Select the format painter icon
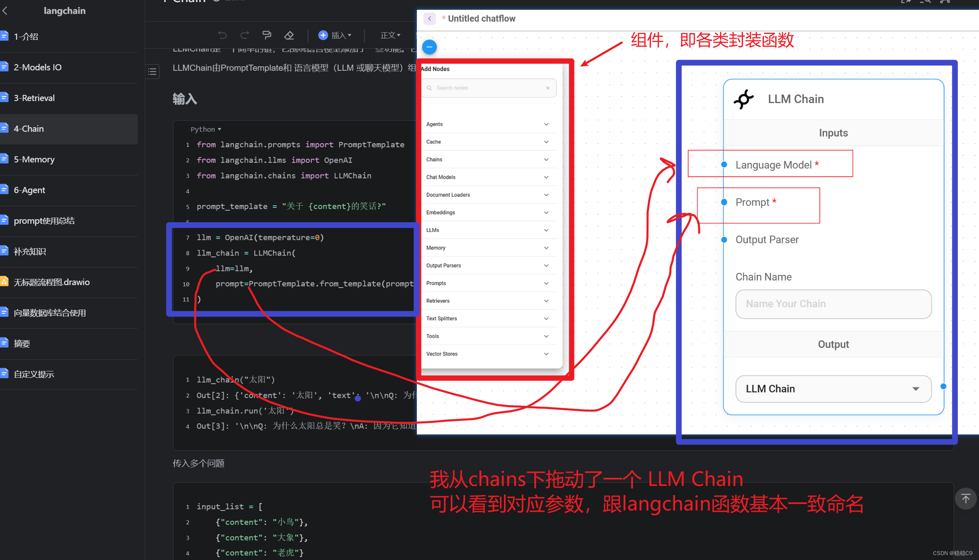The height and width of the screenshot is (560, 979). click(x=267, y=35)
